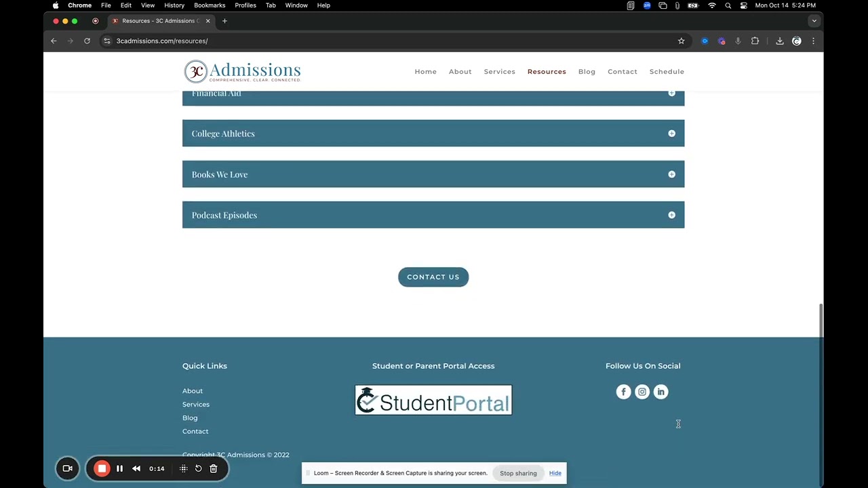Open the Apple menu
Viewport: 868px width, 488px height.
(x=56, y=5)
